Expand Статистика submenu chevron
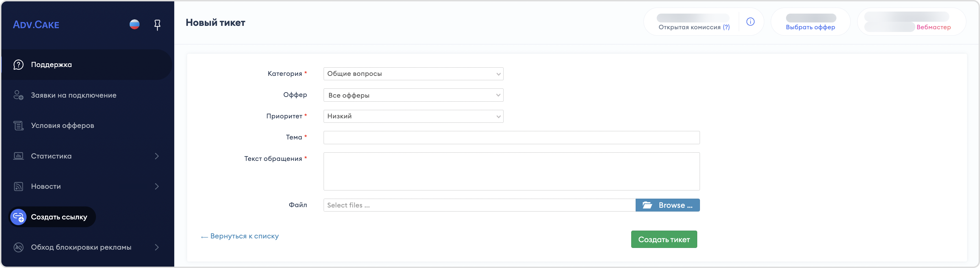980x268 pixels. pos(157,156)
